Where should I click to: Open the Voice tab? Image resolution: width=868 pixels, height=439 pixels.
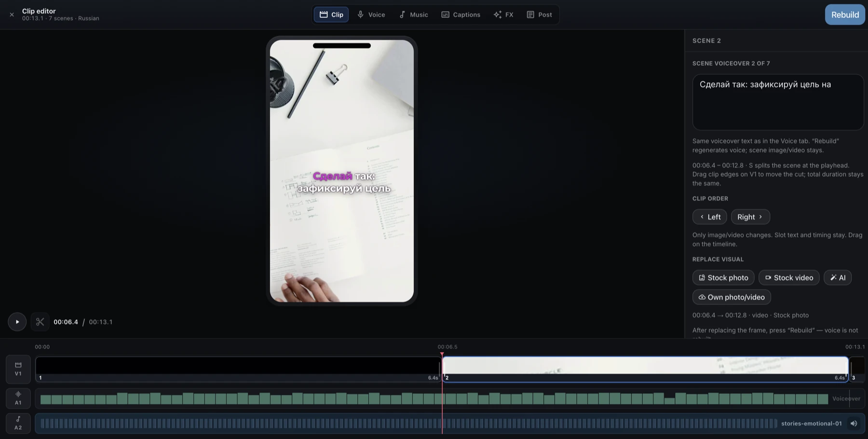coord(371,14)
